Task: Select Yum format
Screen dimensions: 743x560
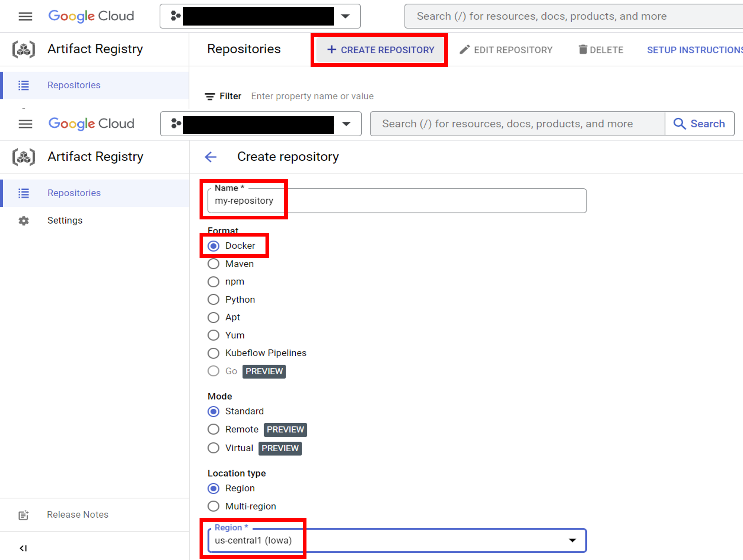Action: coord(213,335)
